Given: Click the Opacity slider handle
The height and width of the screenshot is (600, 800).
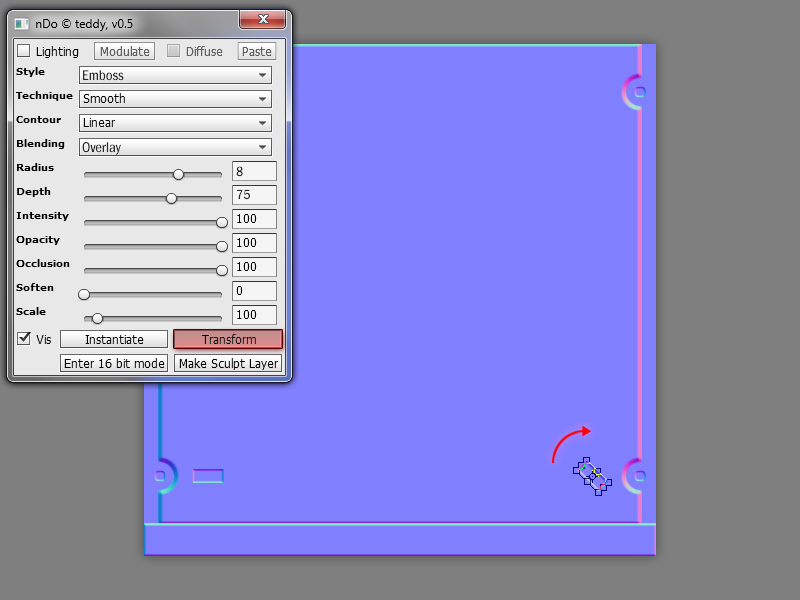Looking at the screenshot, I should point(221,246).
